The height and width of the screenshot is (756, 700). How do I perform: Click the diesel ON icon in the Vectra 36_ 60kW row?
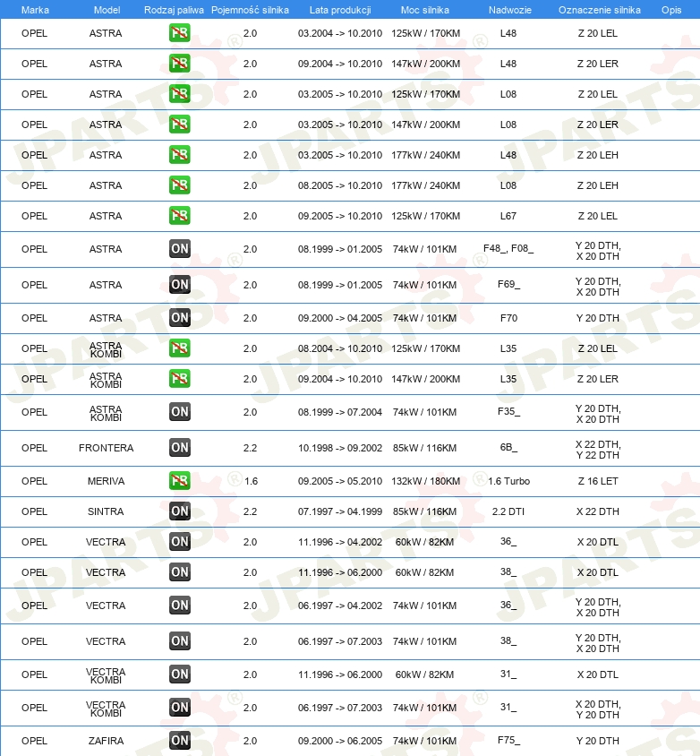pos(179,541)
